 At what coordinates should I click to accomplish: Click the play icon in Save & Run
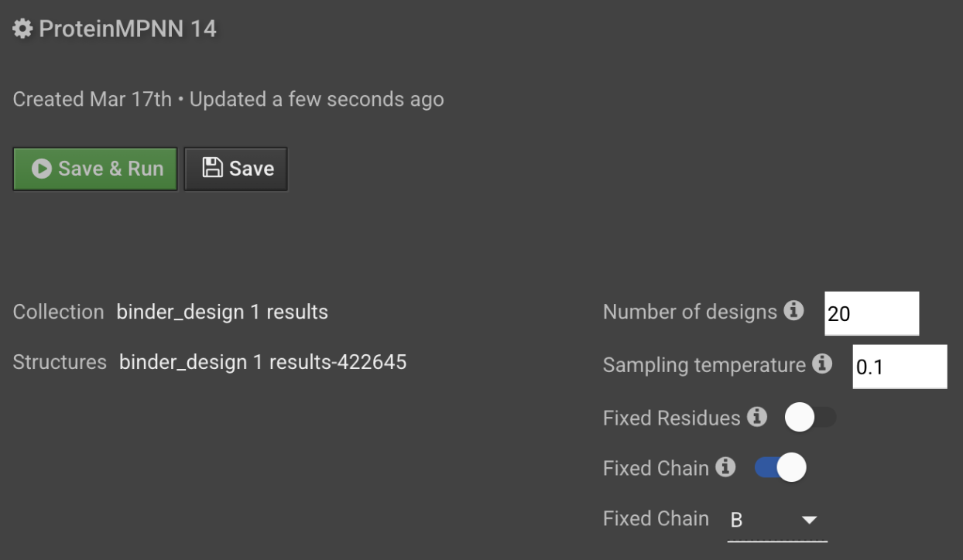click(42, 169)
